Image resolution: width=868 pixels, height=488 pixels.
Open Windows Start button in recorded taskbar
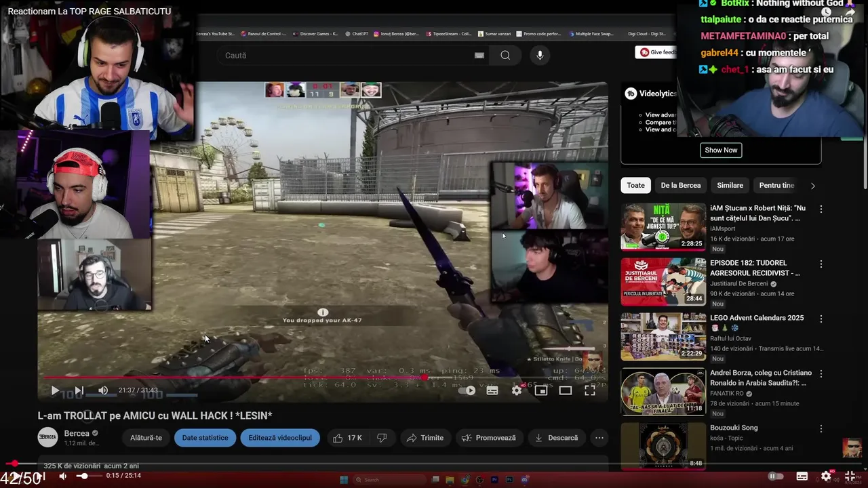(x=344, y=480)
